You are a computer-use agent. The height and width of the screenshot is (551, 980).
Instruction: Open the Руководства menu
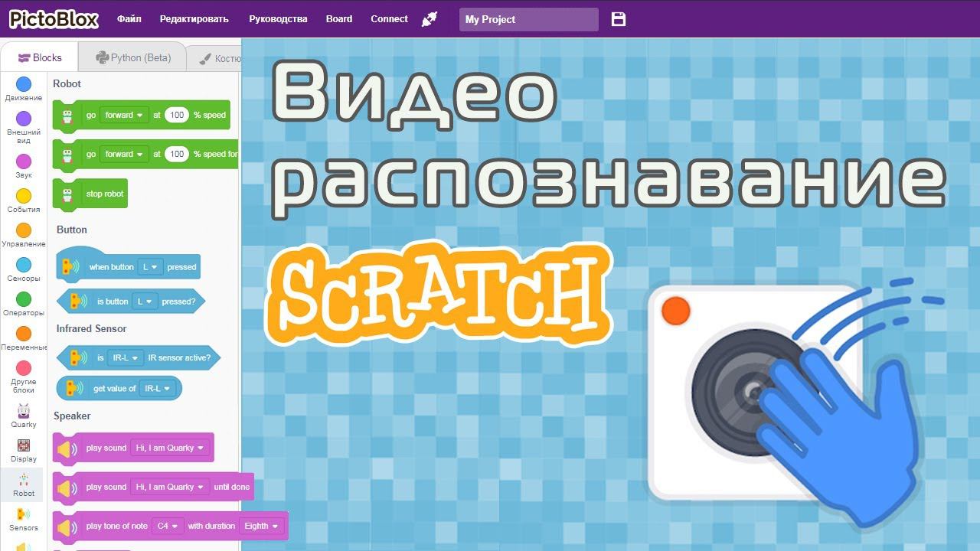click(x=278, y=19)
